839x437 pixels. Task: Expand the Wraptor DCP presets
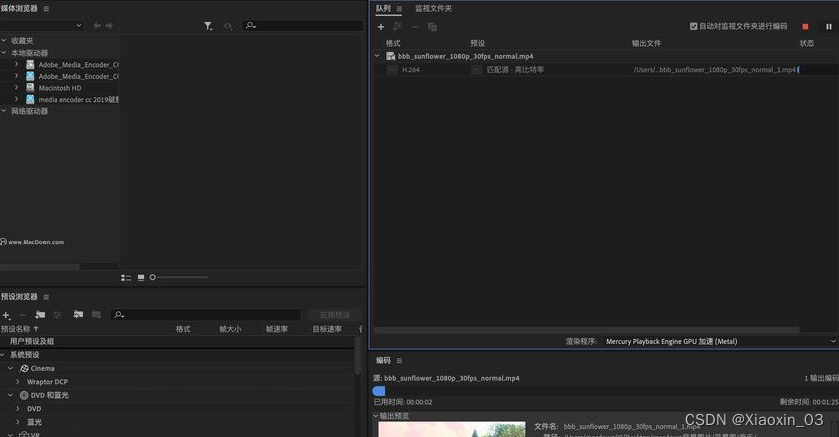click(x=18, y=382)
